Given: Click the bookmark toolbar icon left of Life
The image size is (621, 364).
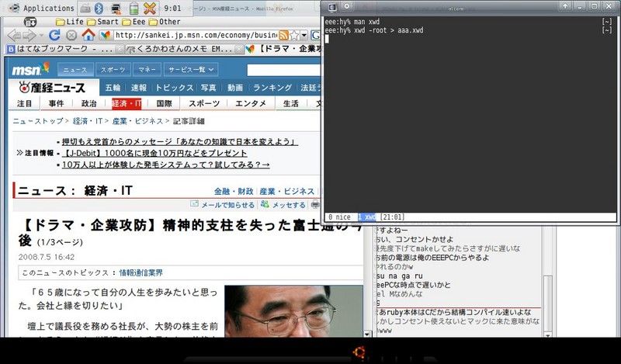Looking at the screenshot, I should 30,23.
